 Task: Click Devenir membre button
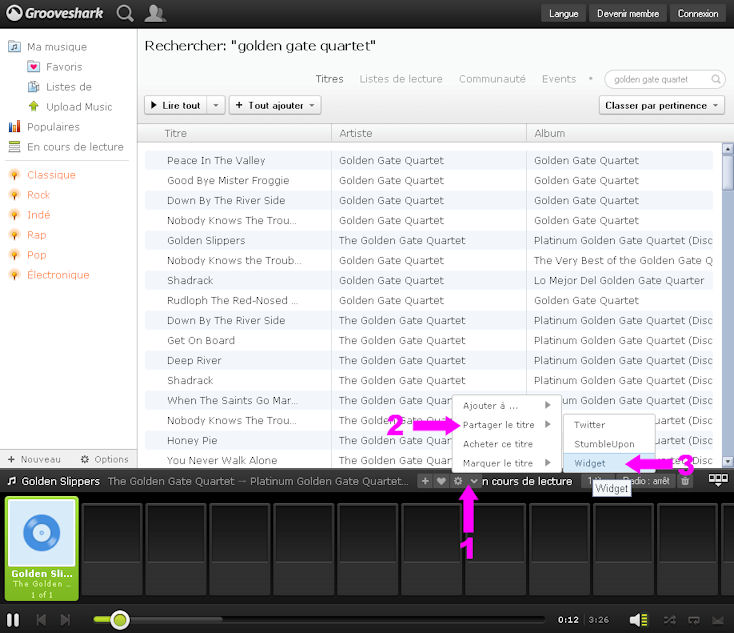tap(628, 14)
